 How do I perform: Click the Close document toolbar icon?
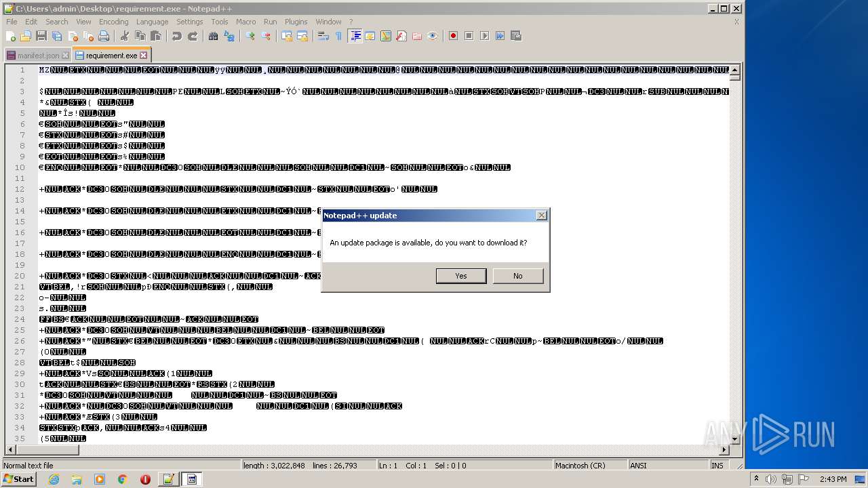[x=73, y=36]
